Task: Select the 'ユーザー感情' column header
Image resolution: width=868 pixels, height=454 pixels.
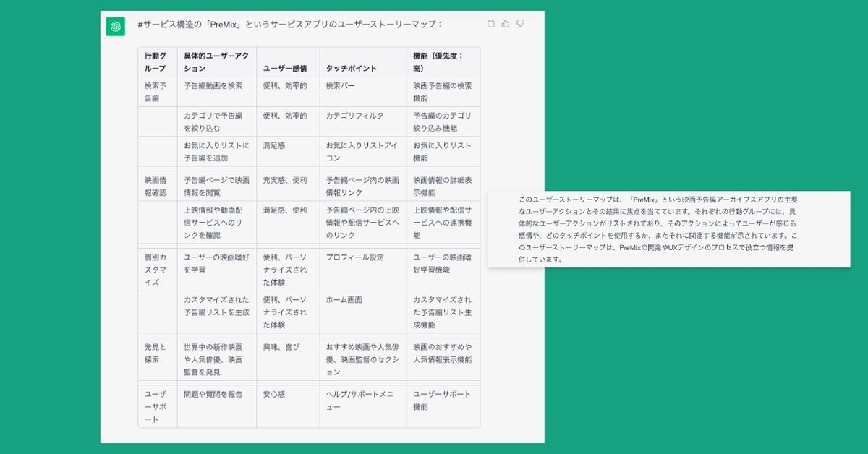Action: pos(288,62)
